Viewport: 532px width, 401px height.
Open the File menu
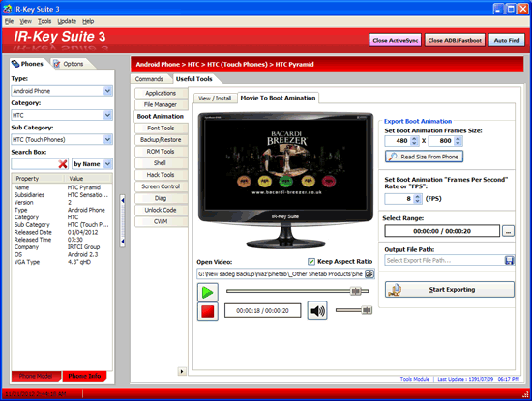9,21
